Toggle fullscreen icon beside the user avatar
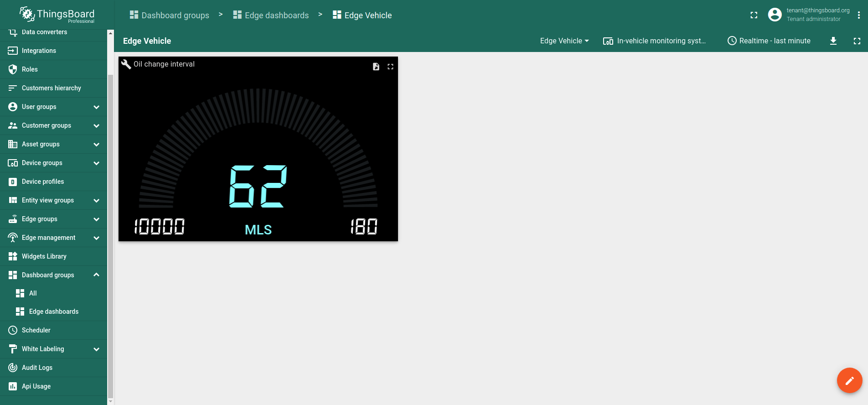Screen dimensions: 868x405 click(754, 15)
